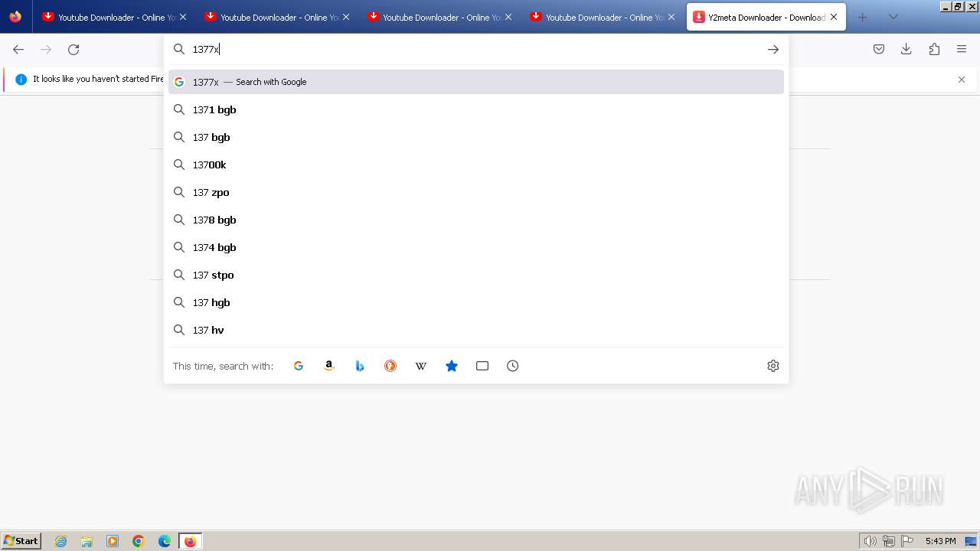Viewport: 980px width, 551px height.
Task: Search in History this time
Action: pyautogui.click(x=513, y=366)
